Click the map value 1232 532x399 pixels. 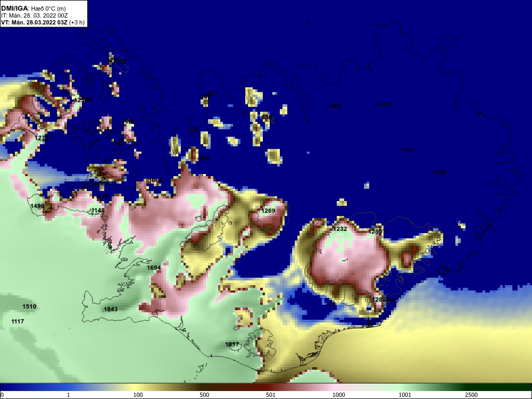(x=340, y=229)
